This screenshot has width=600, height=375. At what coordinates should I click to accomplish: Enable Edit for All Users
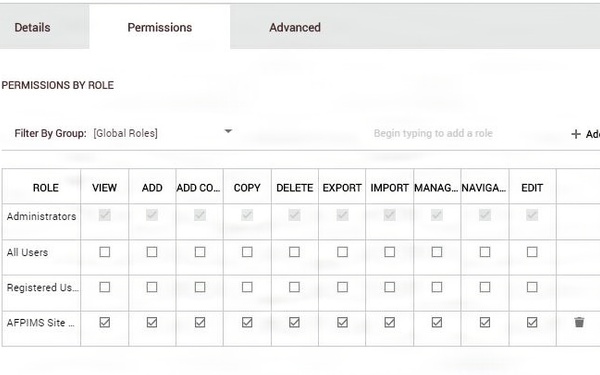(532, 252)
